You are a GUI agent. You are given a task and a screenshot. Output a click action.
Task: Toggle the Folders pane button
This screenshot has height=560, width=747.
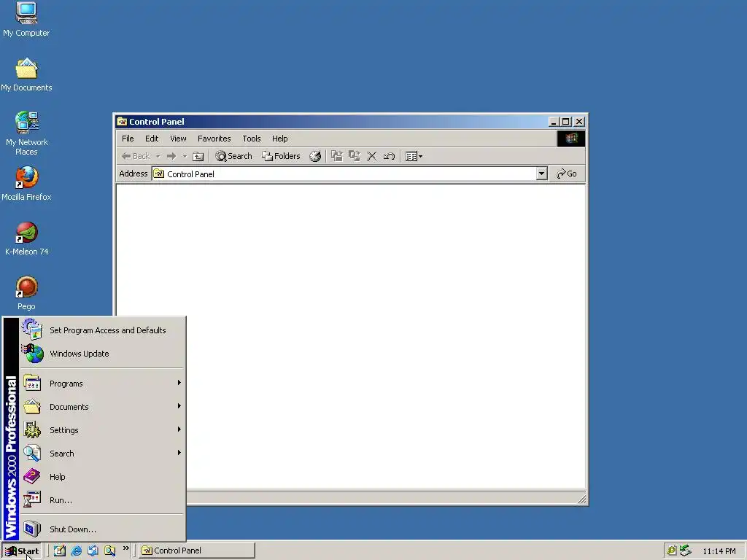(x=281, y=156)
